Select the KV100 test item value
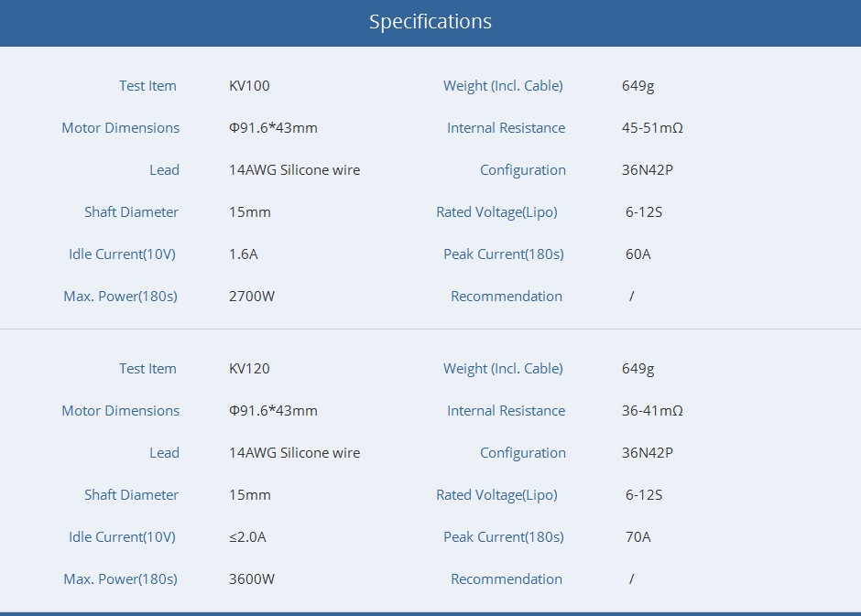 [249, 86]
